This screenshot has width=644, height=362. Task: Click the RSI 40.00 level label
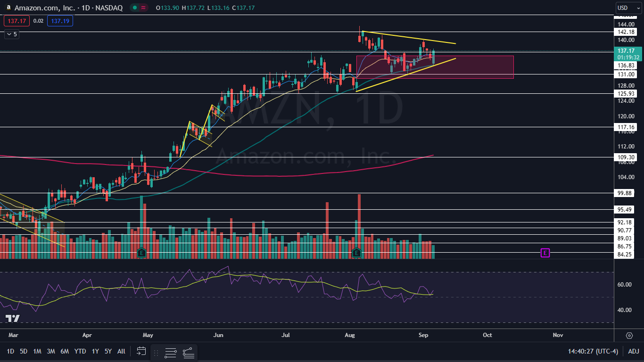tap(625, 310)
